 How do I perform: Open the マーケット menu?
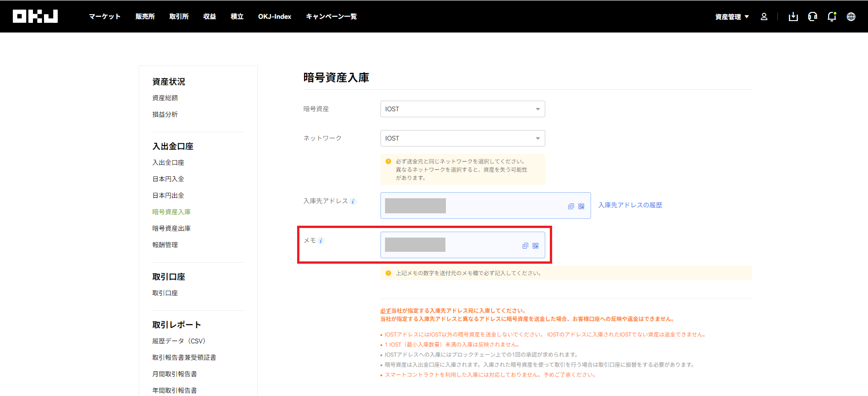[105, 16]
